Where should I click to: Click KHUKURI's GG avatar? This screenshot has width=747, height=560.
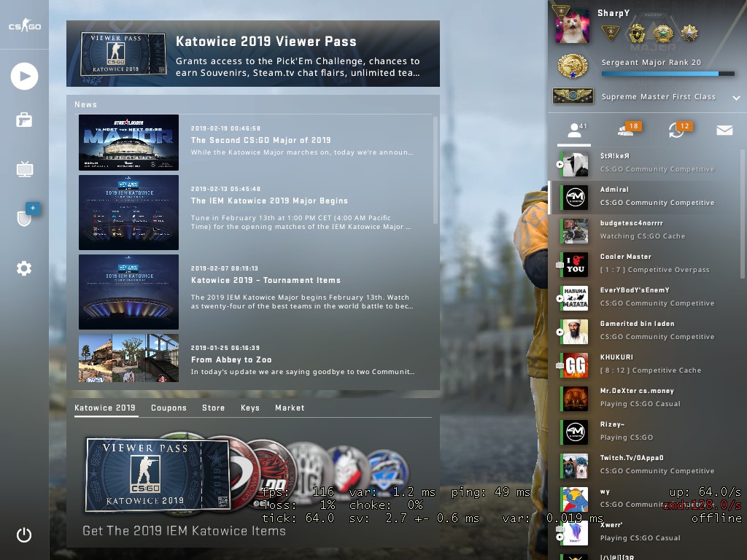click(575, 365)
